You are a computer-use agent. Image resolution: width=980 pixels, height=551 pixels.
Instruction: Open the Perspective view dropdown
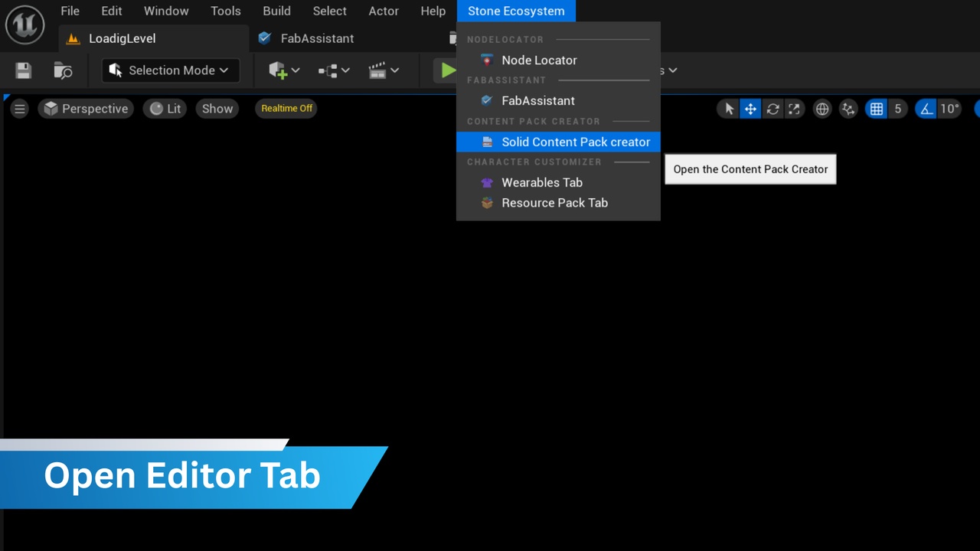(x=86, y=109)
